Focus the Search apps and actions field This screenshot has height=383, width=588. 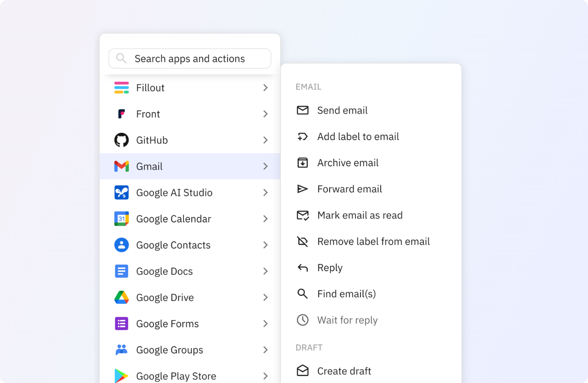click(190, 58)
